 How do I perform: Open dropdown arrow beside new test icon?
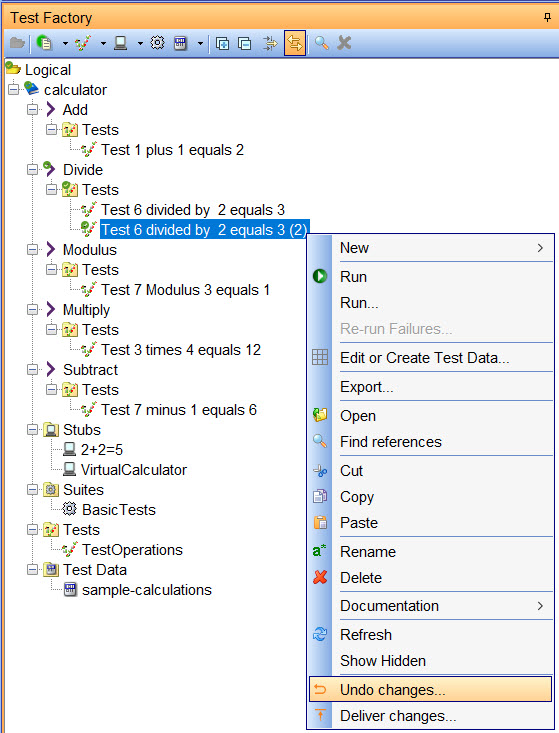point(103,43)
